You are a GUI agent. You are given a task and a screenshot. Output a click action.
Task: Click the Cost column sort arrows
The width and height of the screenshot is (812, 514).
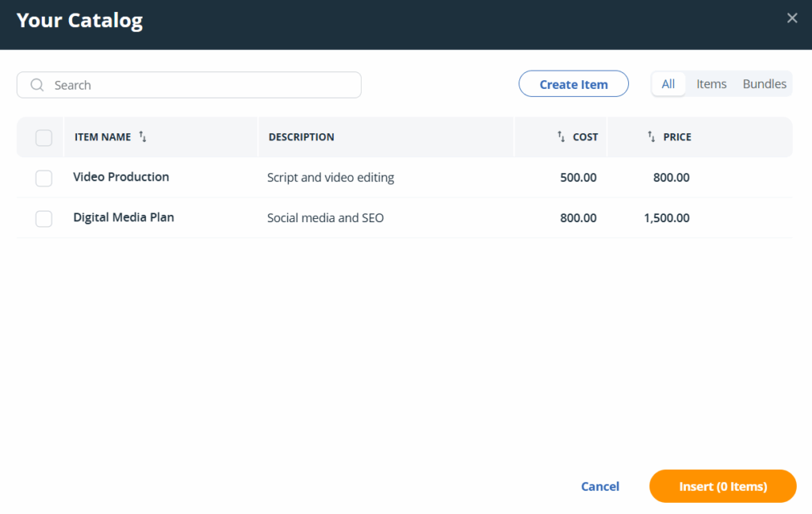point(561,136)
